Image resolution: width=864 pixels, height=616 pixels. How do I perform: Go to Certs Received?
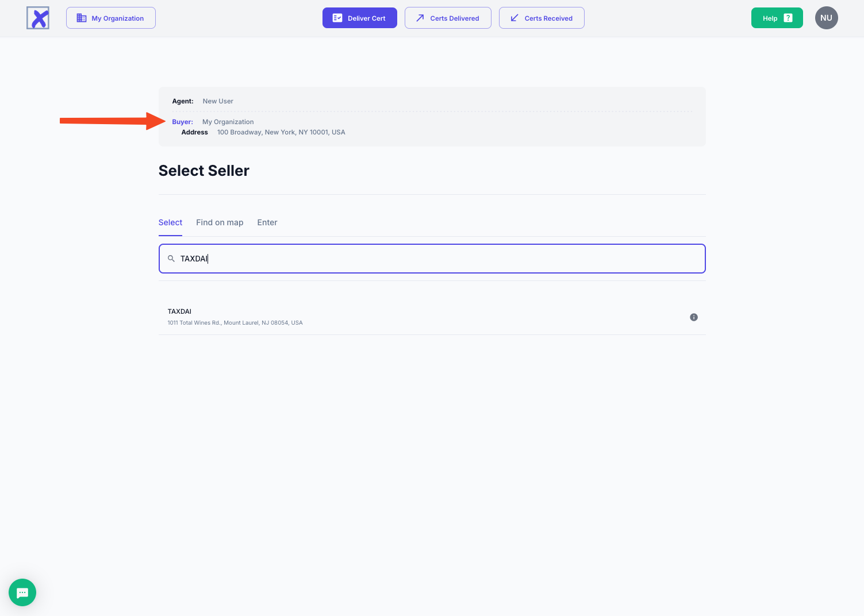(542, 18)
